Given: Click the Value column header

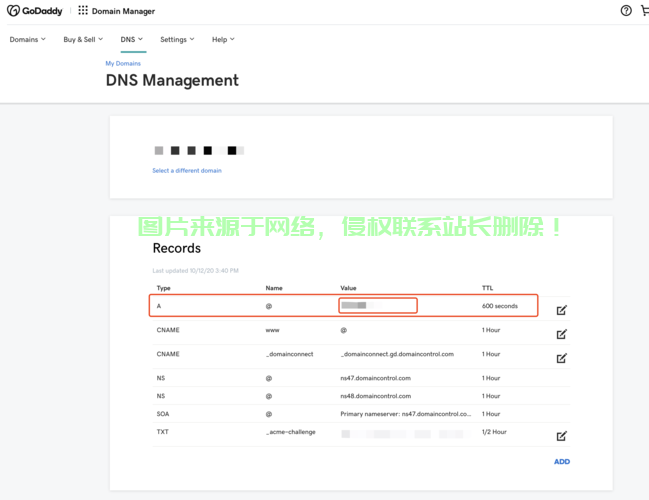Looking at the screenshot, I should coord(348,288).
